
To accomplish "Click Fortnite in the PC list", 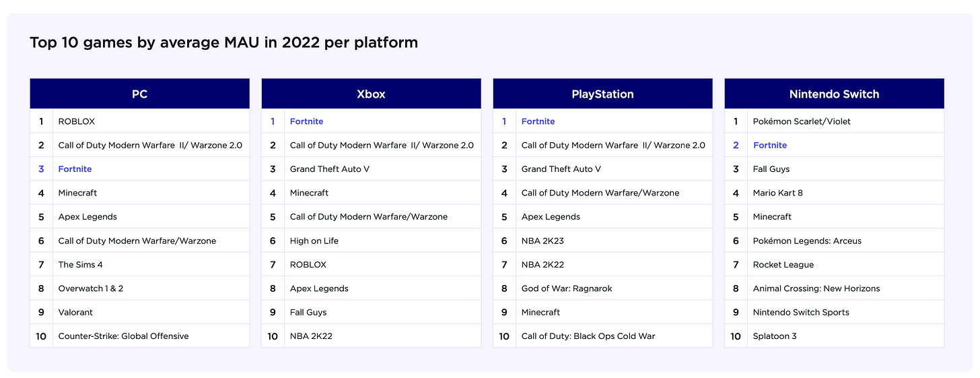I will click(x=75, y=169).
